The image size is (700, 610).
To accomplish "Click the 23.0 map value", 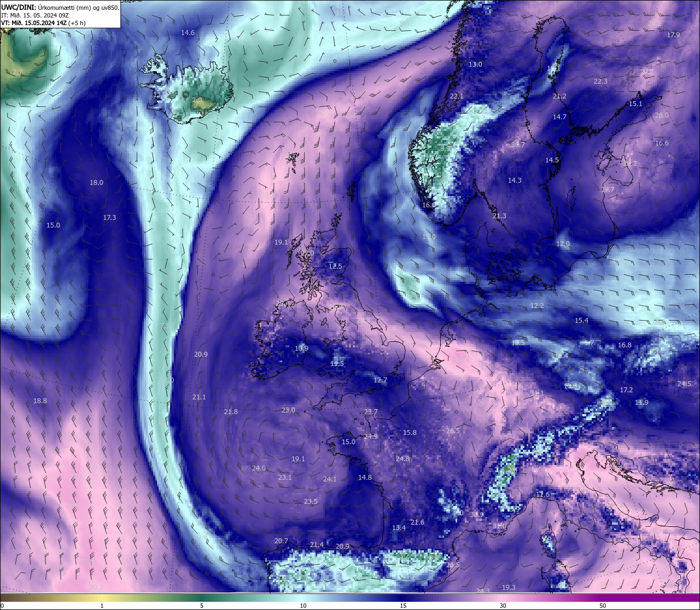I will [x=288, y=410].
